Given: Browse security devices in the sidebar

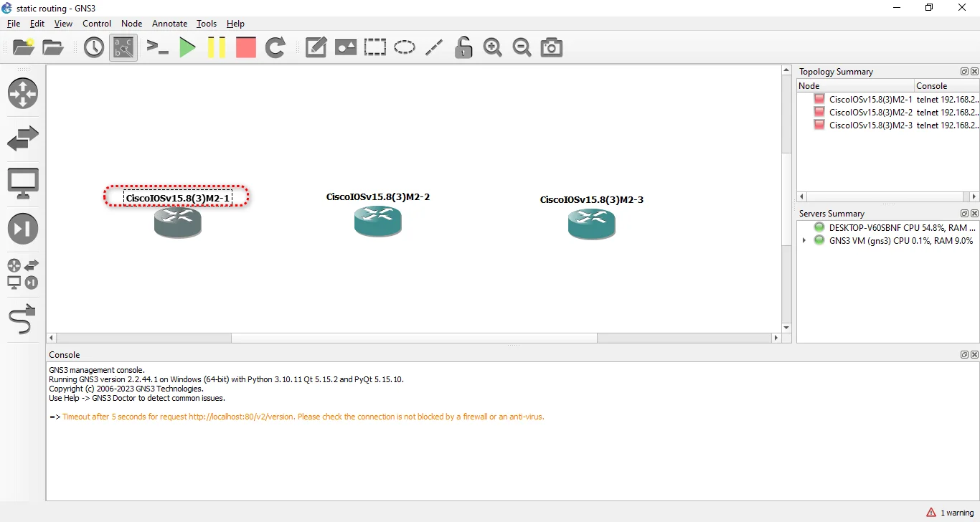Looking at the screenshot, I should point(23,229).
